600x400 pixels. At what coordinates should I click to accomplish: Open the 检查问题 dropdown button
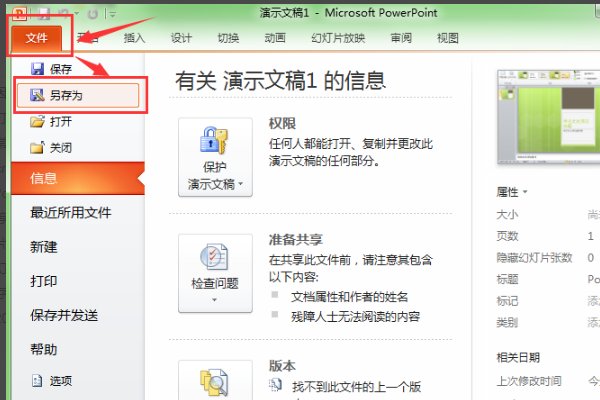[x=215, y=273]
